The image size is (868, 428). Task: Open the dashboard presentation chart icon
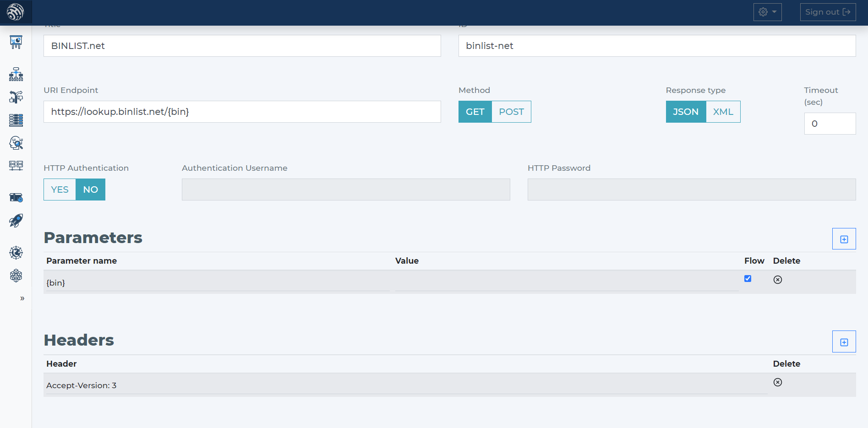click(16, 42)
